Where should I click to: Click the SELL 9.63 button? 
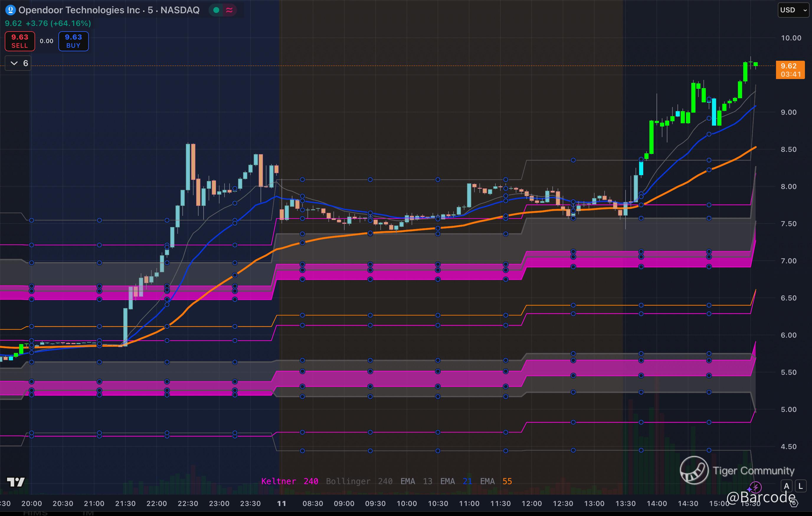pos(19,41)
